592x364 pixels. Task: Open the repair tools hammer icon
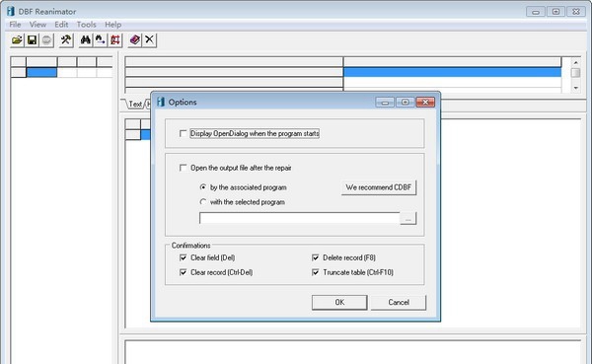(x=66, y=40)
